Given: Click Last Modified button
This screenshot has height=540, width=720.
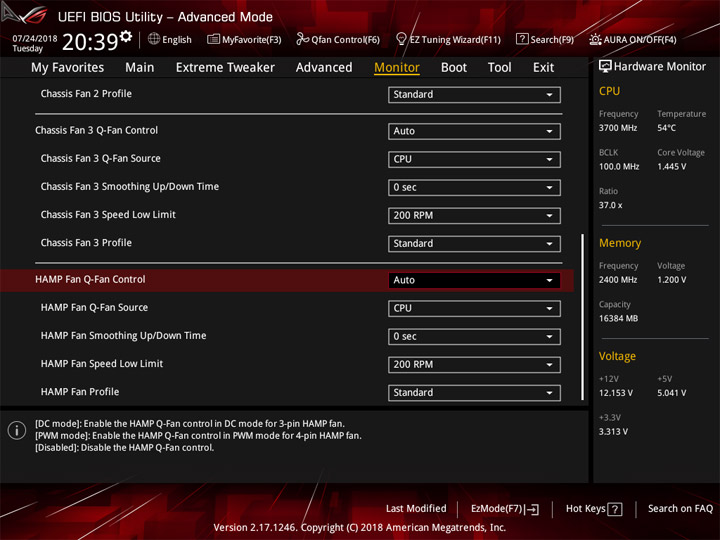Looking at the screenshot, I should tap(416, 509).
